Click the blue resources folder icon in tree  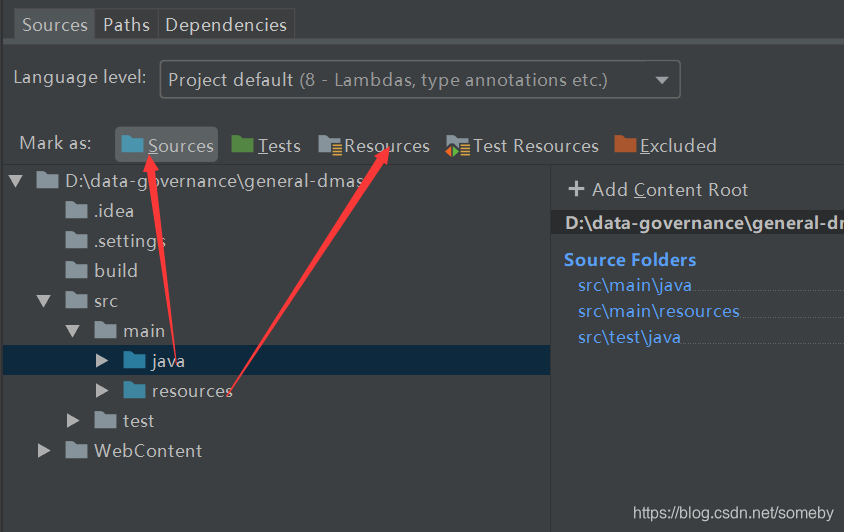coord(134,390)
